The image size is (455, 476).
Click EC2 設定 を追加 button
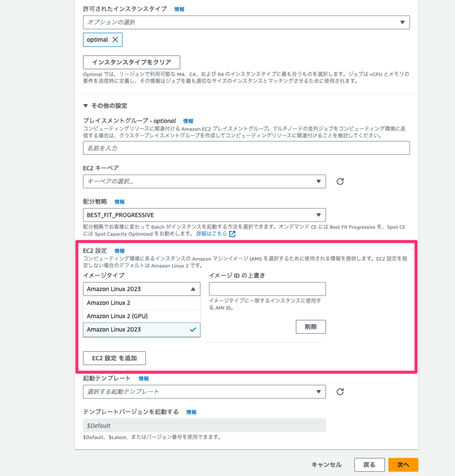coord(114,358)
